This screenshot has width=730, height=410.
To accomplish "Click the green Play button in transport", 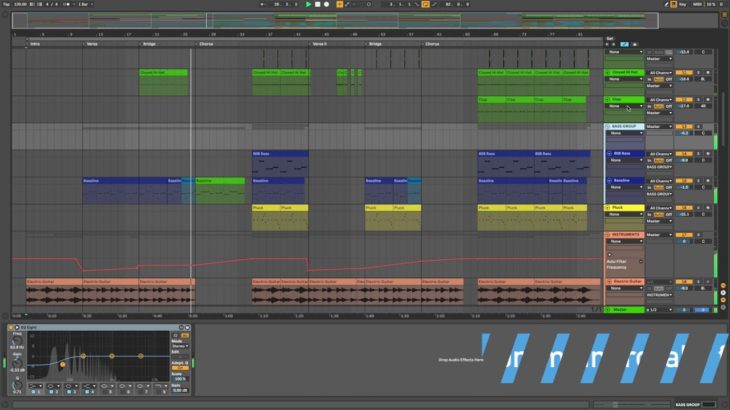I will pyautogui.click(x=308, y=4).
